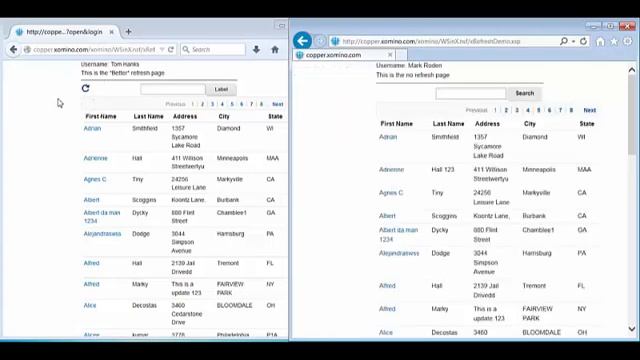Open the blank new tab button in IE
The height and width of the screenshot is (360, 640).
[401, 55]
